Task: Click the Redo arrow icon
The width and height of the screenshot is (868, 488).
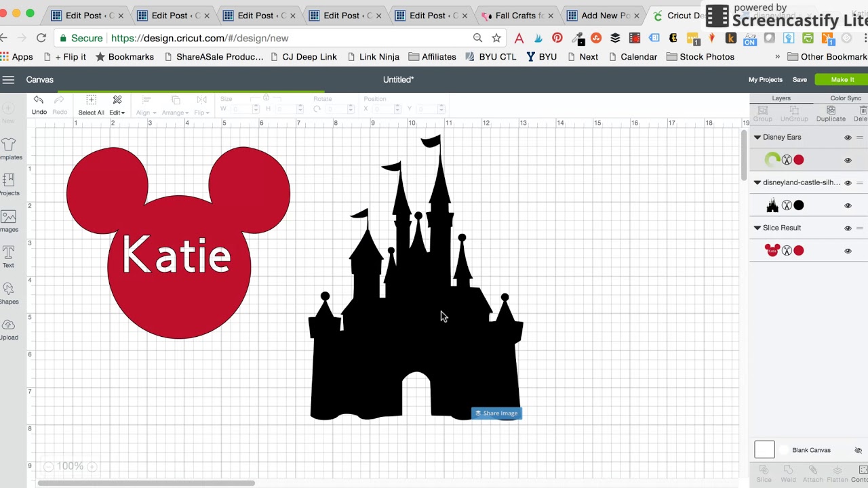Action: (60, 100)
